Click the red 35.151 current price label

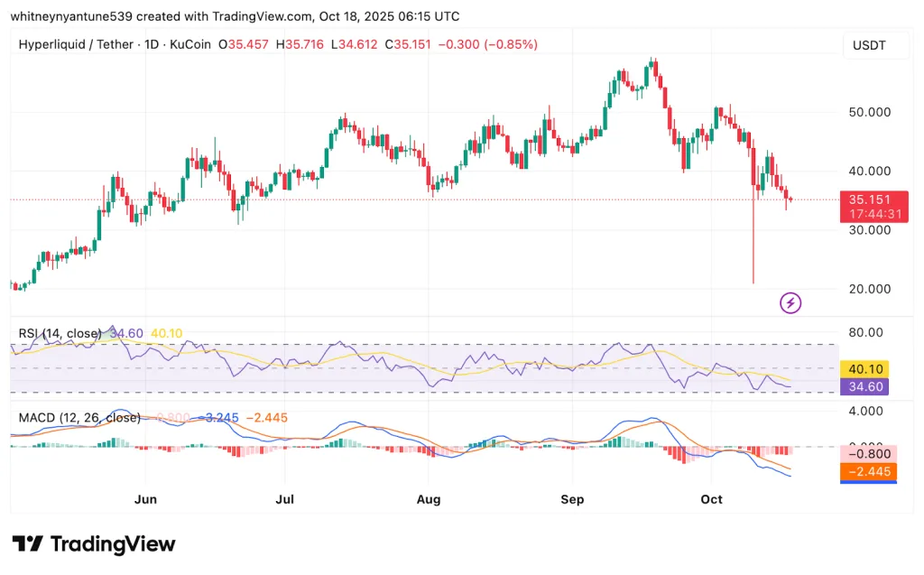872,199
